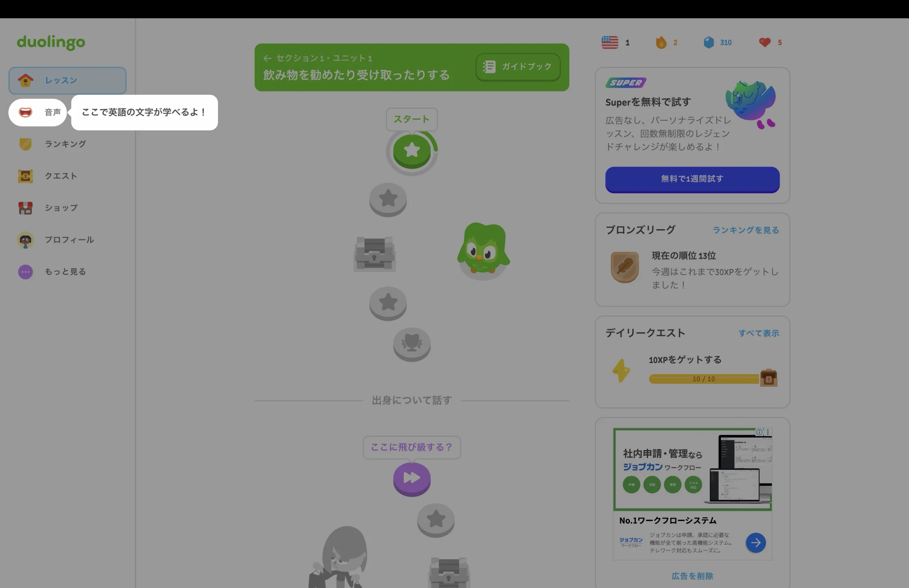909x588 pixels.
Task: Open the ガイドブック button
Action: [518, 67]
